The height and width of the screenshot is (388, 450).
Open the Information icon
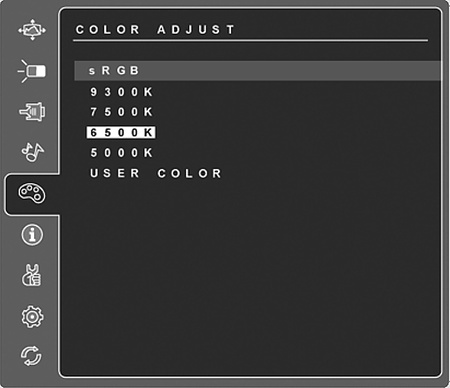click(x=32, y=235)
